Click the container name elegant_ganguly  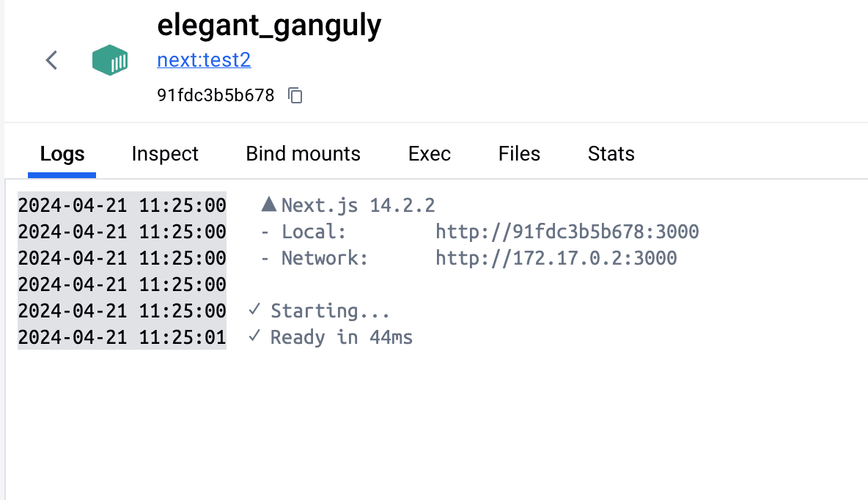pyautogui.click(x=269, y=26)
